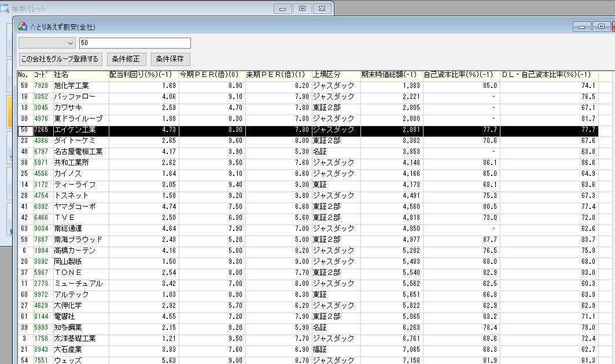This screenshot has height=364, width=615.
Task: Select the 大石産業 company name
Action: coord(69,350)
